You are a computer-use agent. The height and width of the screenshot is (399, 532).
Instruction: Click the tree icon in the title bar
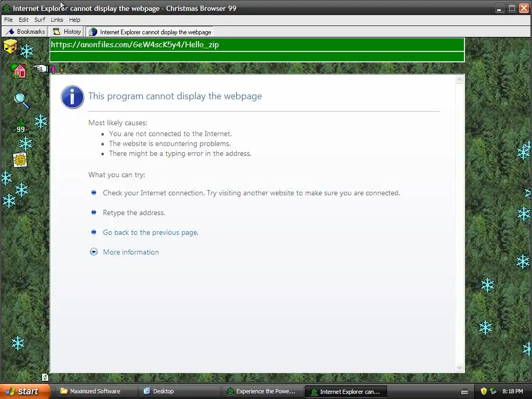[x=6, y=8]
